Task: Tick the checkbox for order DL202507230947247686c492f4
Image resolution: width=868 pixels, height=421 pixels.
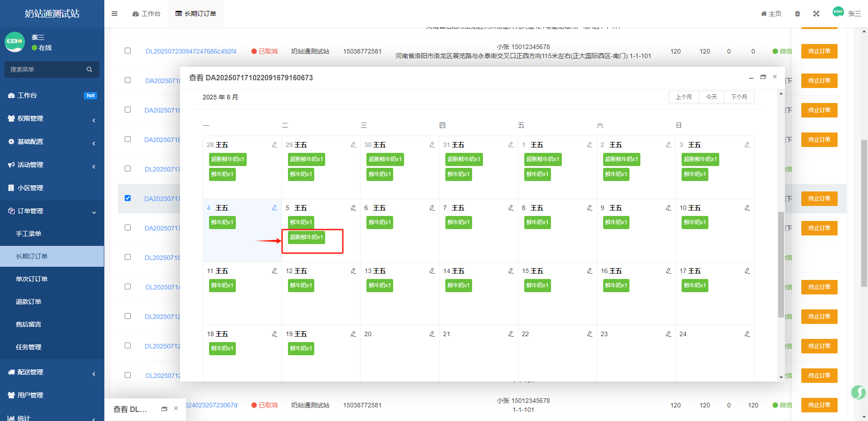Action: click(x=127, y=51)
